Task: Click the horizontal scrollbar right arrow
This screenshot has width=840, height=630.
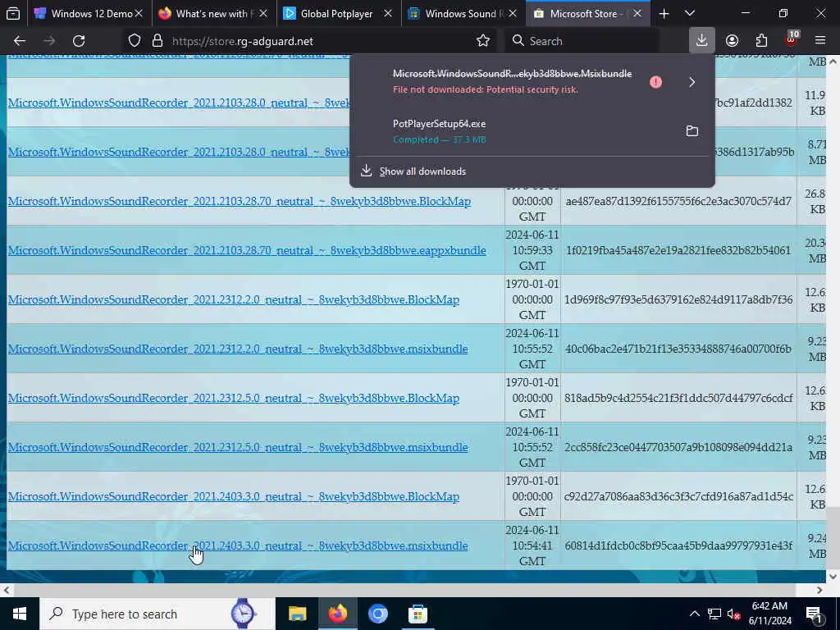Action: click(x=819, y=590)
